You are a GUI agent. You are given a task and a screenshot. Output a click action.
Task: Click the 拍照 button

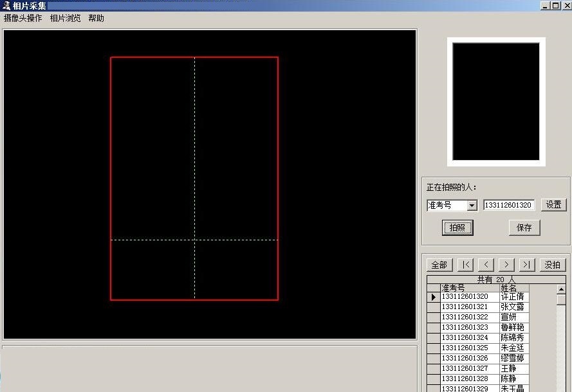click(457, 227)
